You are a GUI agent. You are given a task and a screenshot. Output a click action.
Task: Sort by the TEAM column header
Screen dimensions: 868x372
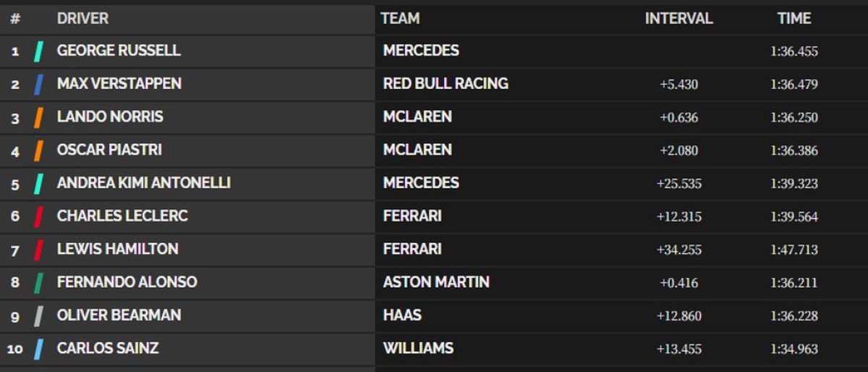pos(400,19)
